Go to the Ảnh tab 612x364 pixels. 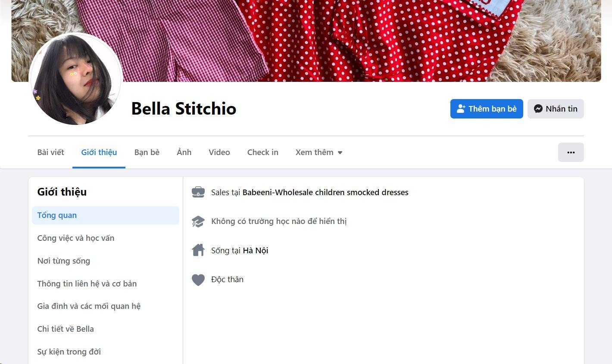(x=184, y=152)
